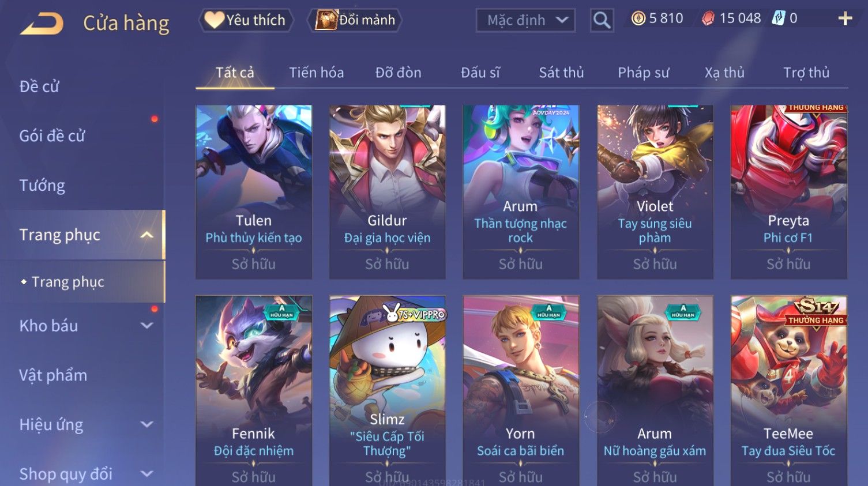
Task: Select the Sát thủ tab
Action: (x=561, y=73)
